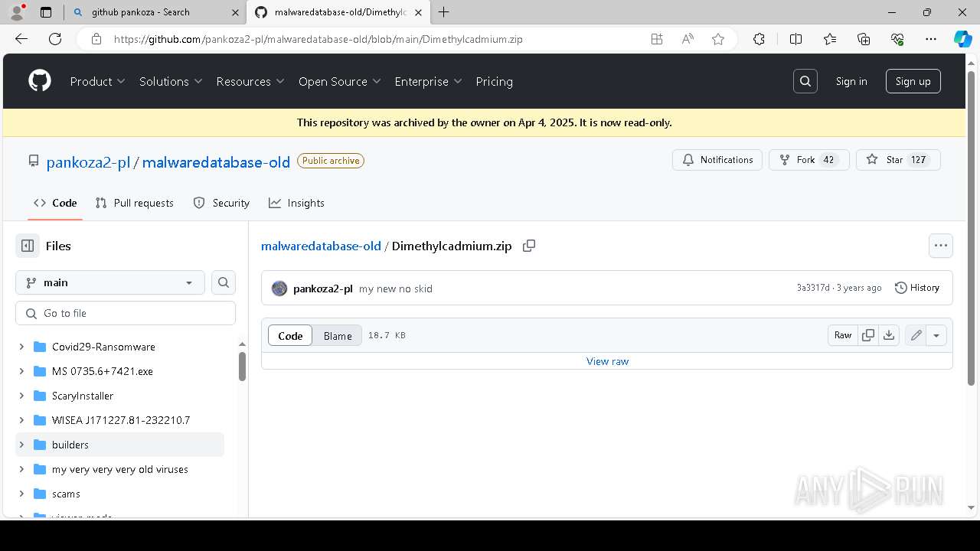
Task: Expand the ScaryInstaller folder
Action: click(21, 396)
